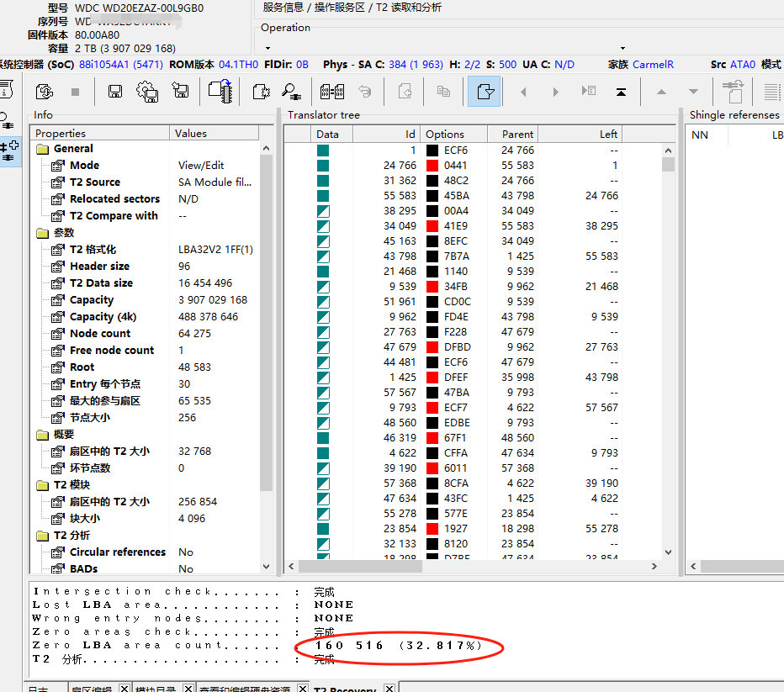The width and height of the screenshot is (784, 692).
Task: Click the greyed import page icon
Action: tap(405, 92)
